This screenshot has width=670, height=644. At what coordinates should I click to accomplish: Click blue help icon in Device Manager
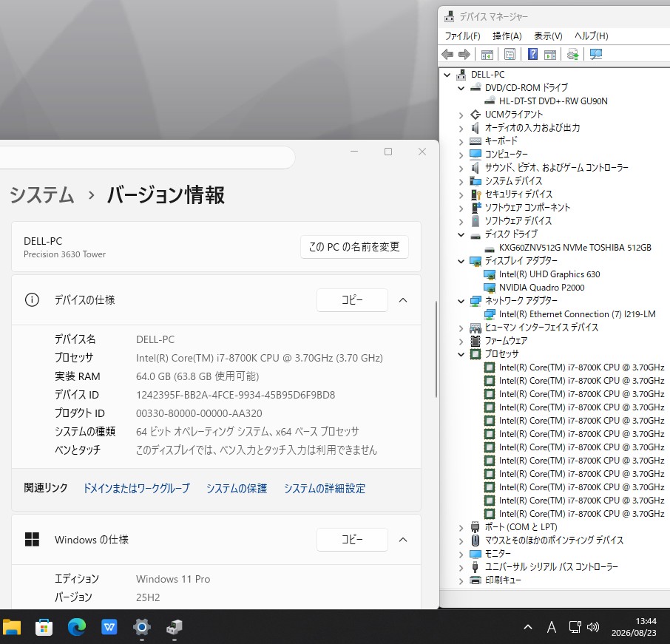pos(533,54)
